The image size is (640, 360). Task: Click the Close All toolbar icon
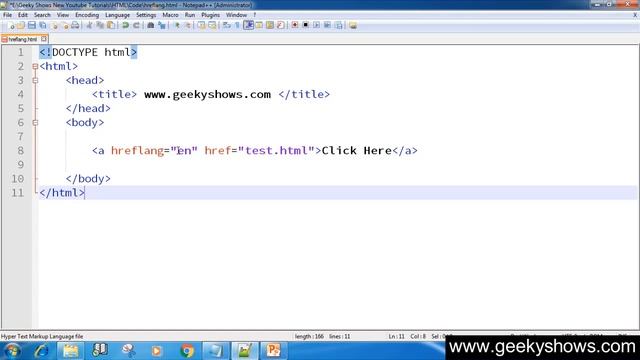point(64,25)
